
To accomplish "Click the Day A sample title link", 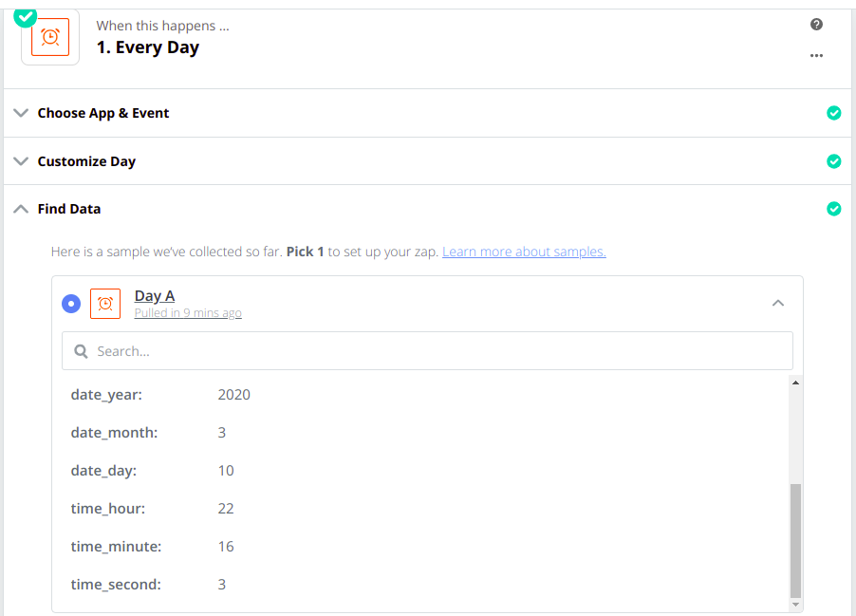I will click(155, 296).
